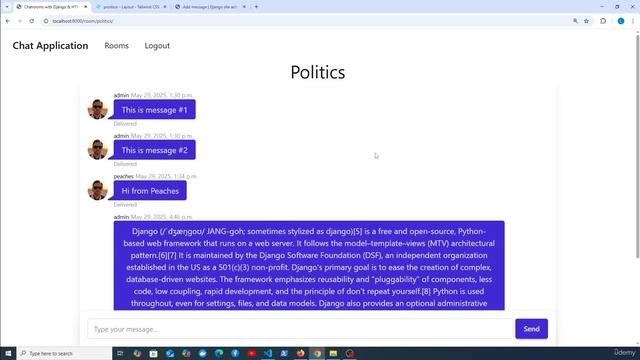Click the taskbar 'Type here to search' box
640x360 pixels.
point(64,353)
